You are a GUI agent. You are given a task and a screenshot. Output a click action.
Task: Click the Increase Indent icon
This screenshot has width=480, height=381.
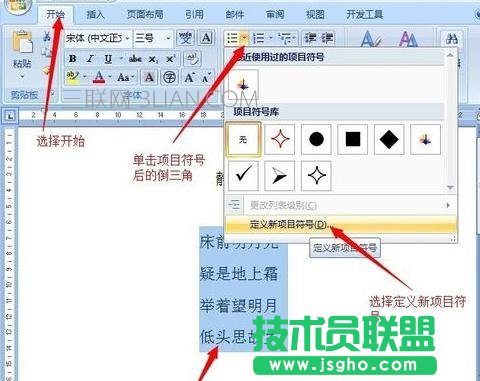click(x=327, y=39)
